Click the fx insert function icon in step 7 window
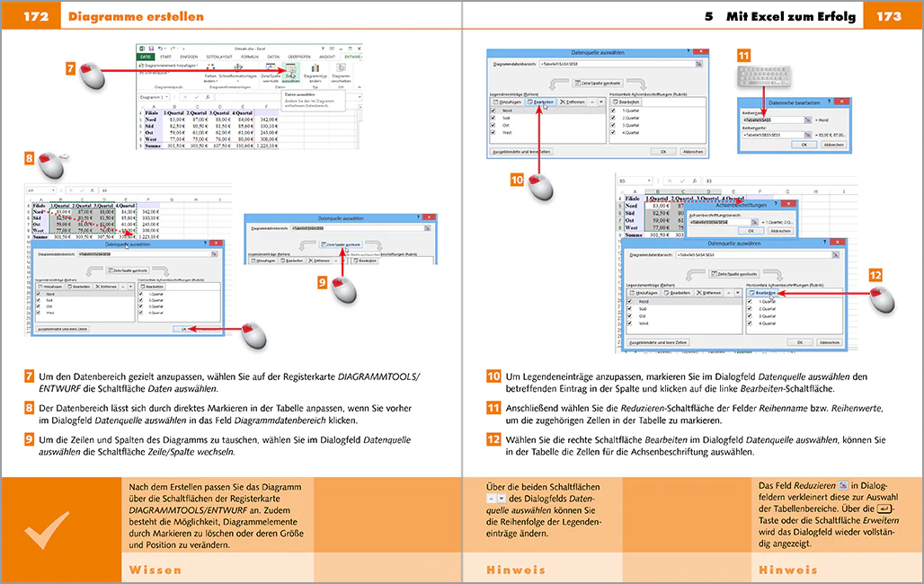This screenshot has width=924, height=584. tap(208, 97)
